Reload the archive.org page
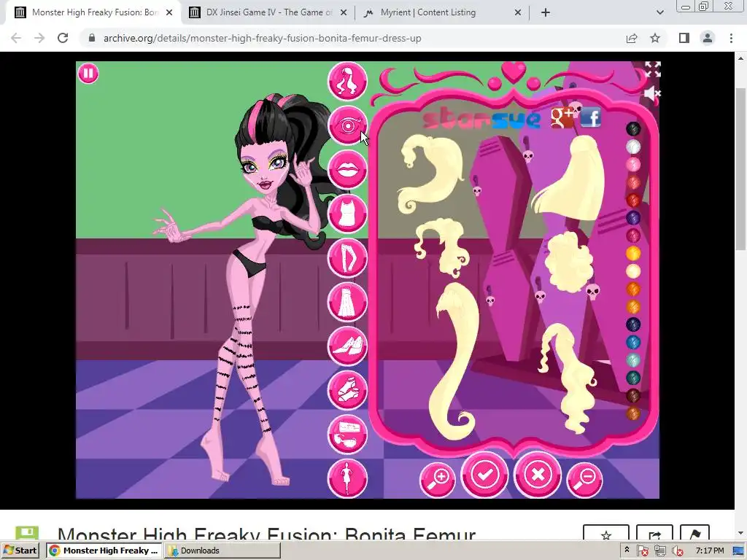 (x=63, y=38)
